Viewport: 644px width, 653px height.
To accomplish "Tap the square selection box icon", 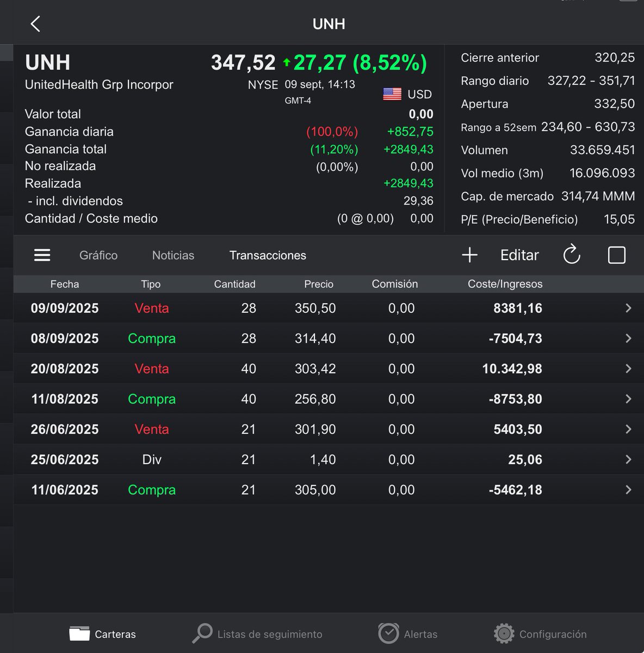I will point(617,255).
